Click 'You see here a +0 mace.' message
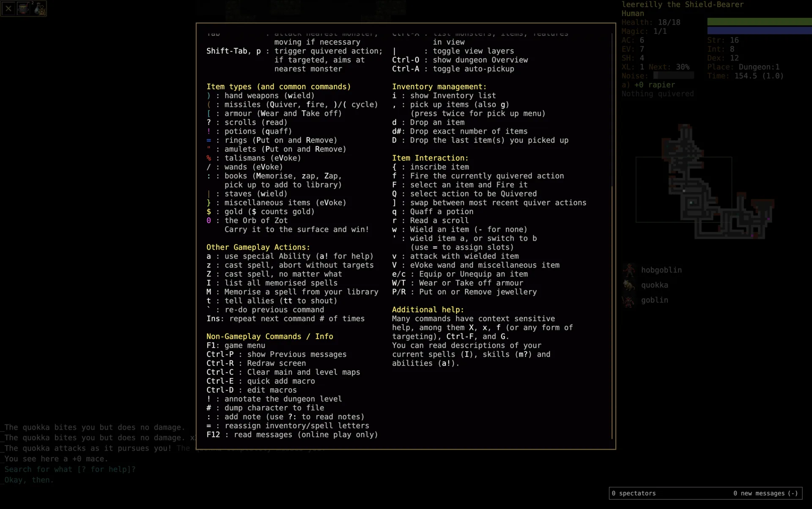This screenshot has height=509, width=812. pyautogui.click(x=56, y=459)
